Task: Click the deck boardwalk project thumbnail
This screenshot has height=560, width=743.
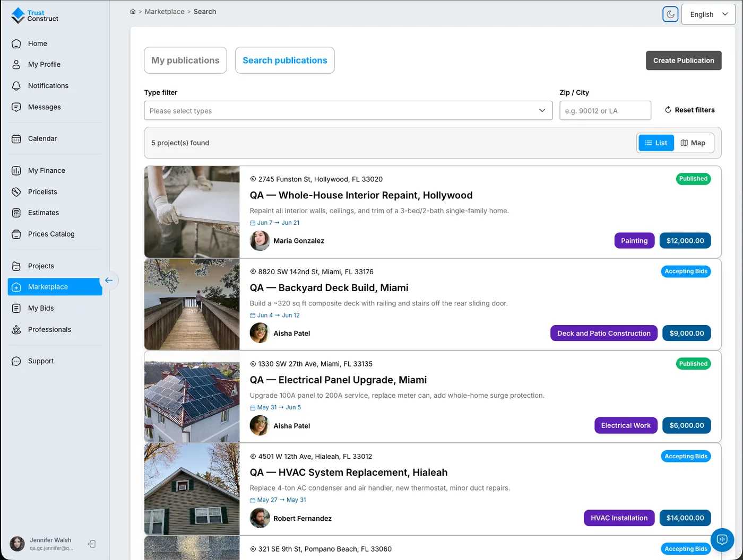Action: point(192,304)
